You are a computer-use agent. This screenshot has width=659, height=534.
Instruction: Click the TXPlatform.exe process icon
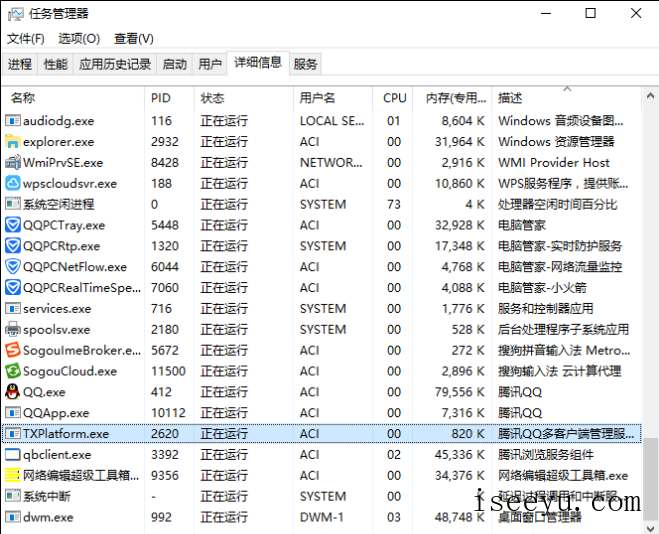(x=13, y=434)
